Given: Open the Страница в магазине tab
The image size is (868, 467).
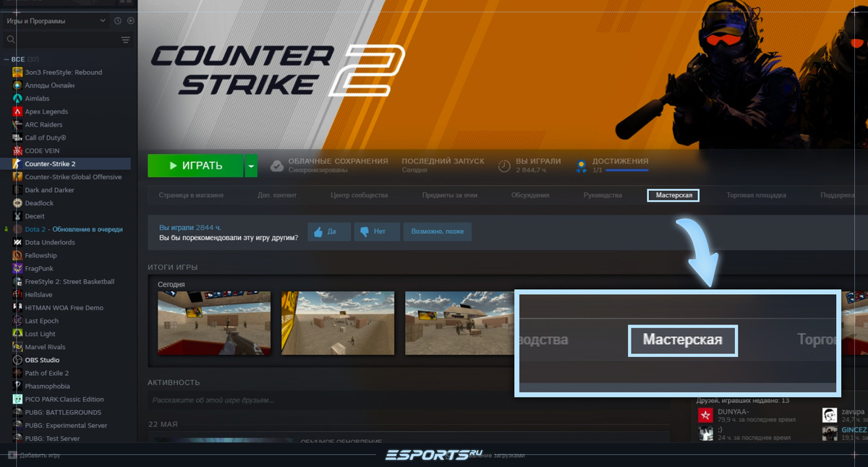Looking at the screenshot, I should [191, 195].
